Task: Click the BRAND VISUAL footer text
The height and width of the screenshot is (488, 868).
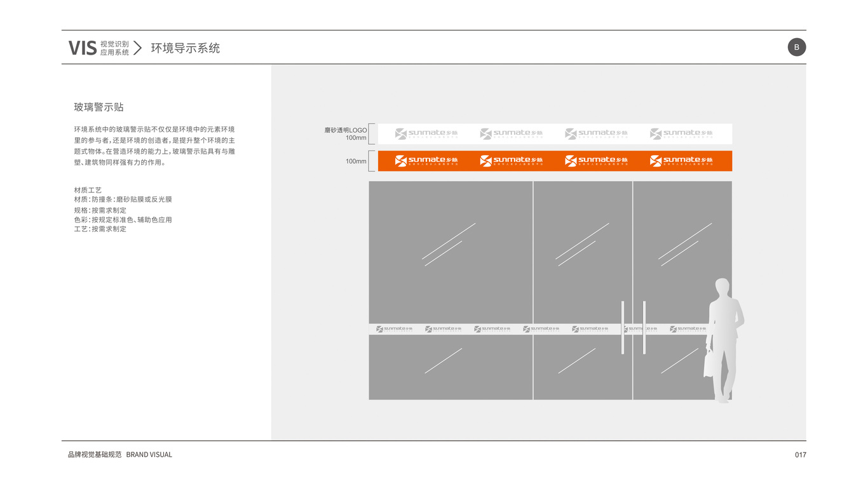Action: tap(149, 455)
